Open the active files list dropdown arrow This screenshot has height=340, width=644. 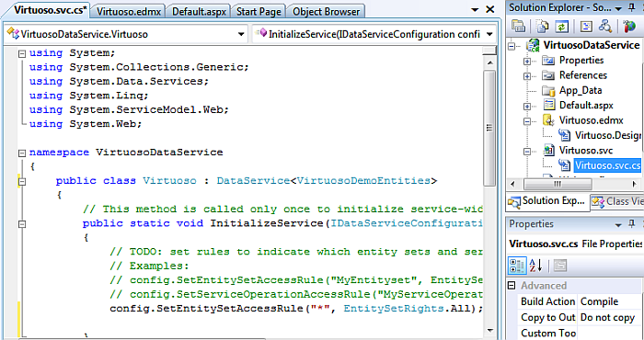coord(475,10)
